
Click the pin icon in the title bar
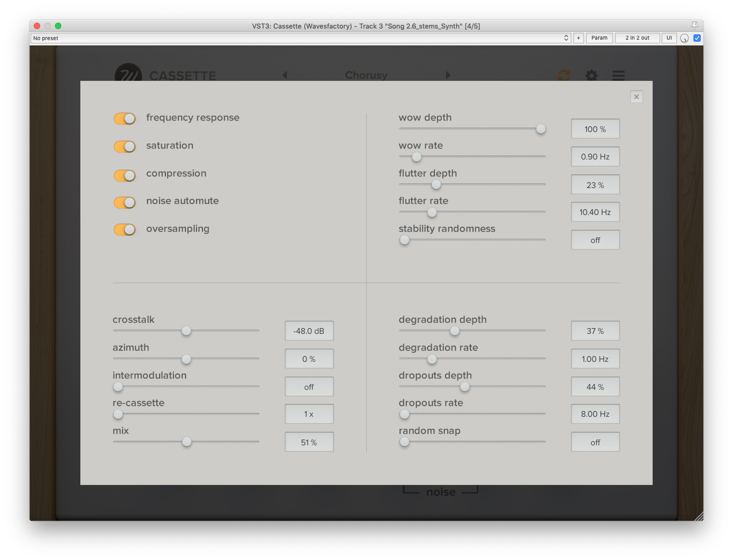[694, 25]
